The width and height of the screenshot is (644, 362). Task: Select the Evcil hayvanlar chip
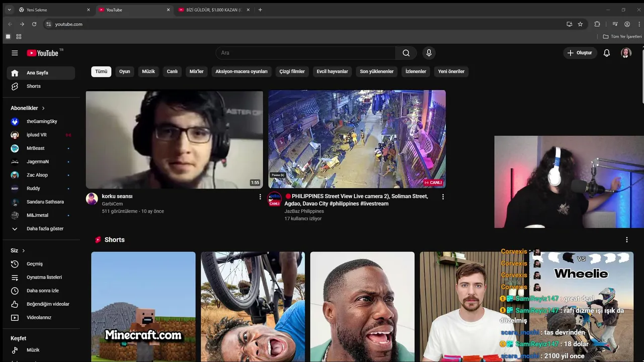point(332,71)
